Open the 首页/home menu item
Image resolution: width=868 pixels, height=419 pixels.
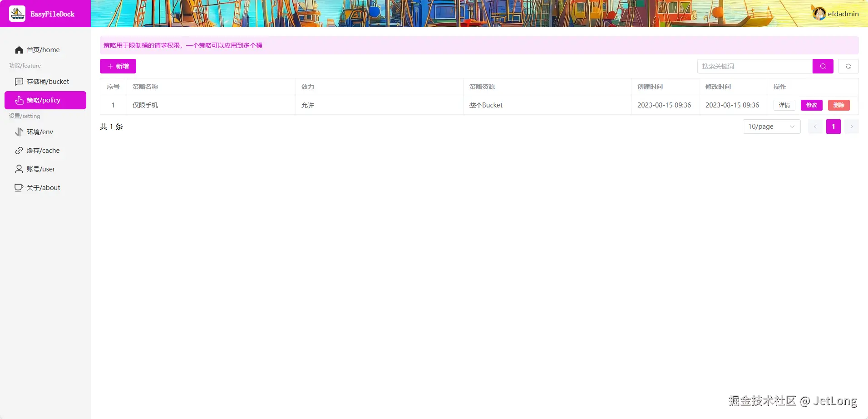click(x=45, y=50)
